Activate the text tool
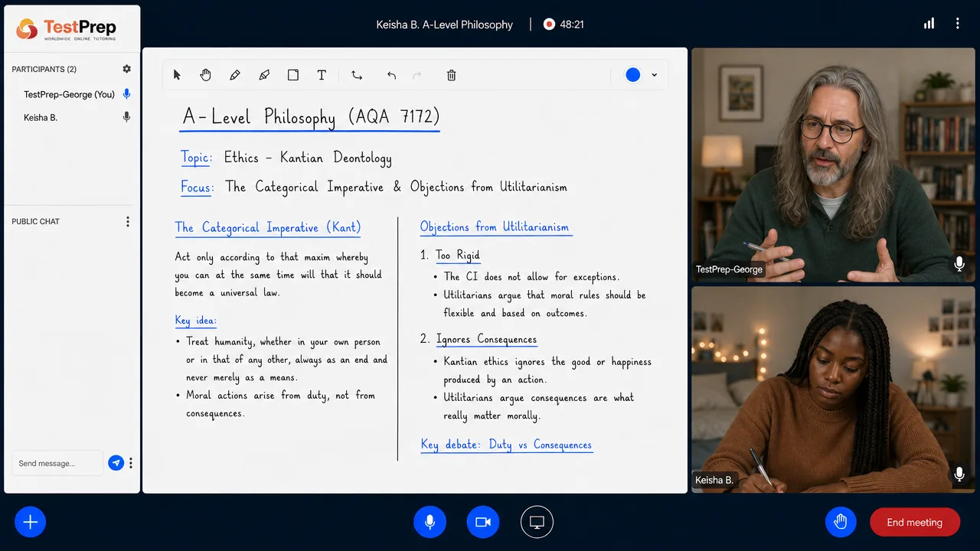Viewport: 980px width, 551px height. click(x=322, y=75)
